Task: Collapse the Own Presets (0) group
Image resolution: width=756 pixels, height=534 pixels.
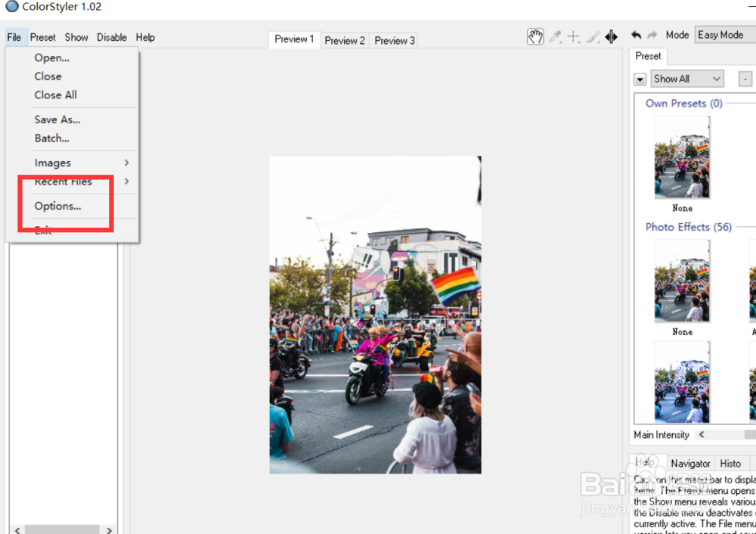Action: click(683, 103)
